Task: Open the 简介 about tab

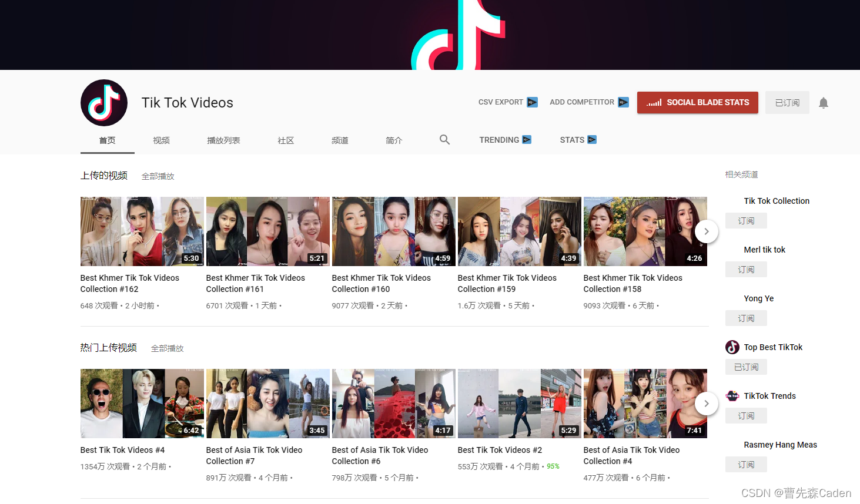Action: pos(394,140)
